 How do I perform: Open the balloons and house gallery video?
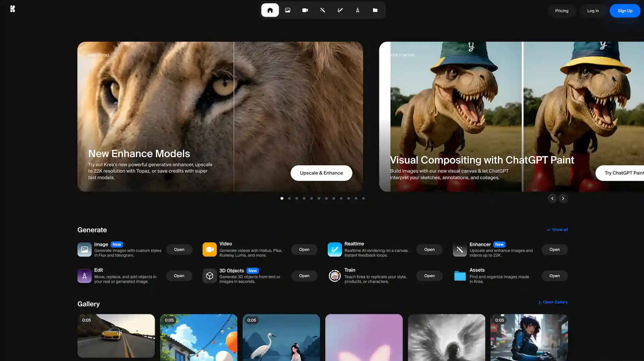coord(199,338)
